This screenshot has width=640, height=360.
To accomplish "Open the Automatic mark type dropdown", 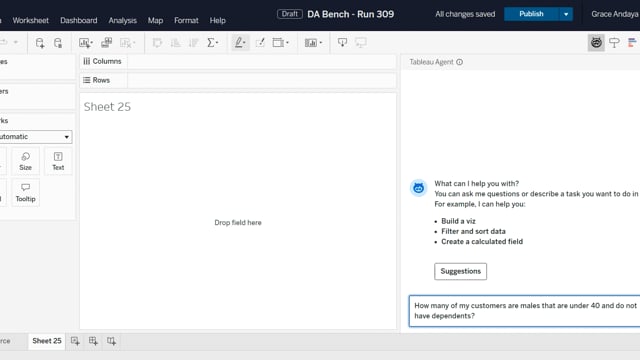I will [x=35, y=137].
